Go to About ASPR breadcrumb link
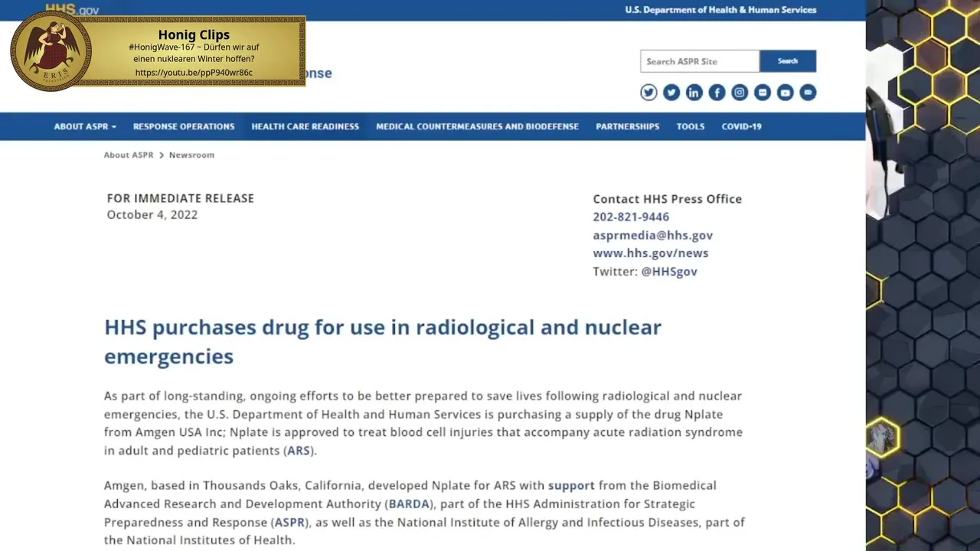This screenshot has width=980, height=551. click(x=129, y=155)
